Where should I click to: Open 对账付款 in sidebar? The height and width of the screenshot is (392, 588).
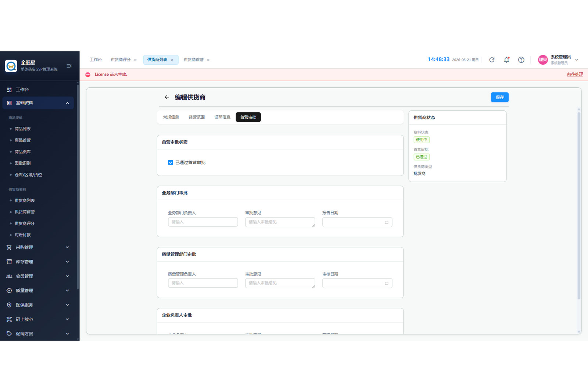(22, 235)
